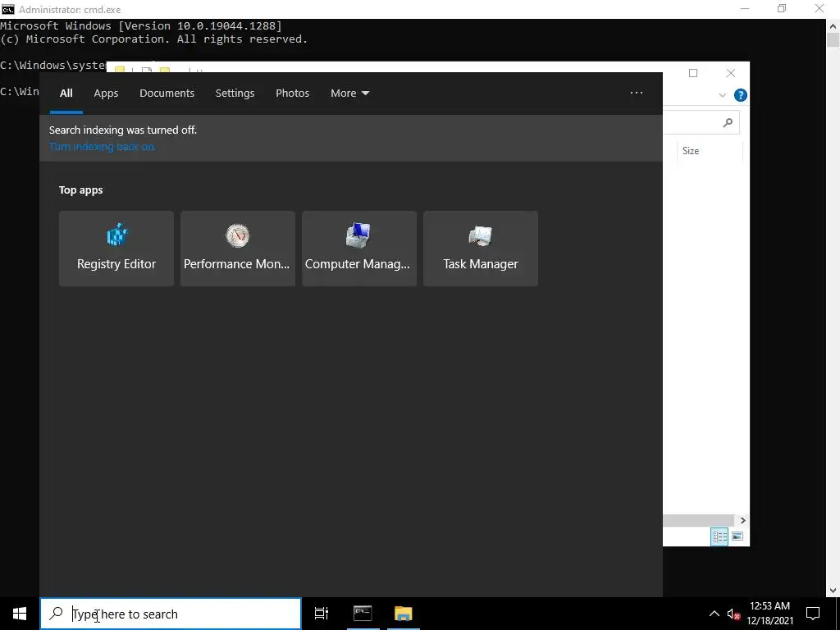Image resolution: width=840 pixels, height=630 pixels.
Task: Launch Performance Monitor tile
Action: coord(237,249)
